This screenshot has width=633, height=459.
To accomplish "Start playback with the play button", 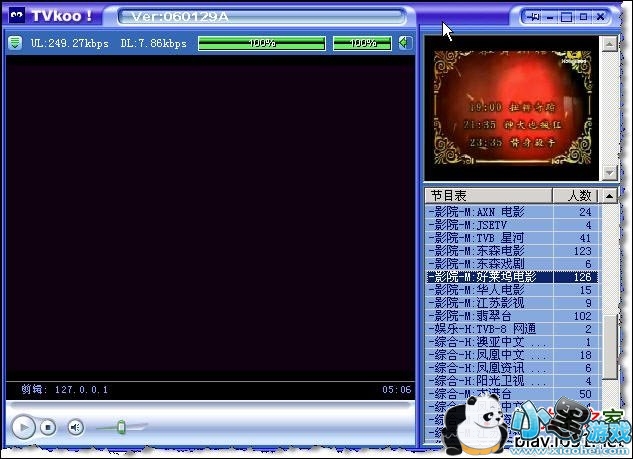I will pos(23,427).
